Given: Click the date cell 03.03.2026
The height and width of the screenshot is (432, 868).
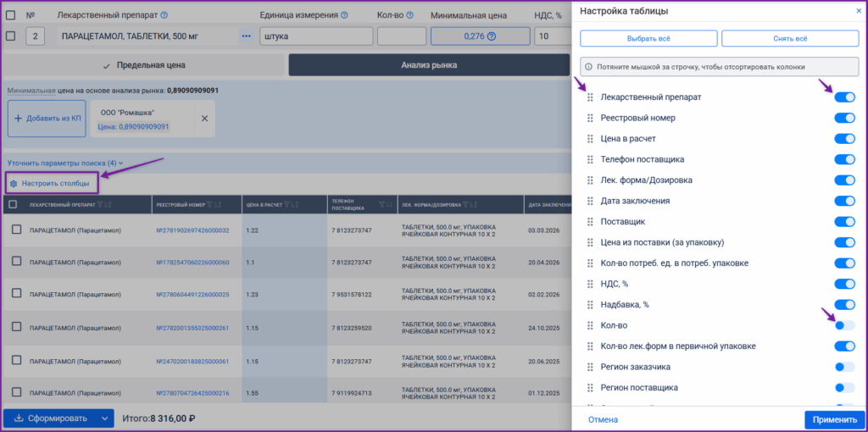Looking at the screenshot, I should pyautogui.click(x=544, y=230).
